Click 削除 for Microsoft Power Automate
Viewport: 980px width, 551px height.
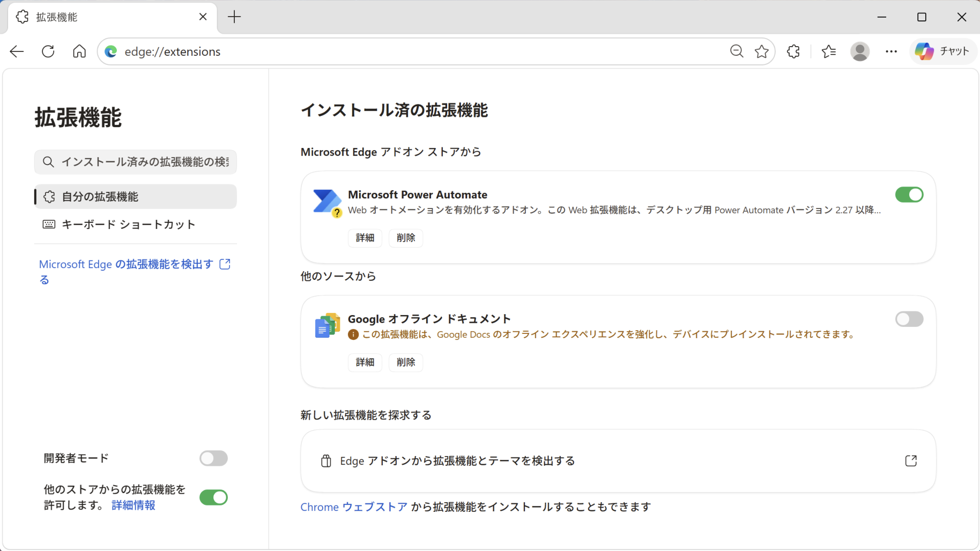406,238
